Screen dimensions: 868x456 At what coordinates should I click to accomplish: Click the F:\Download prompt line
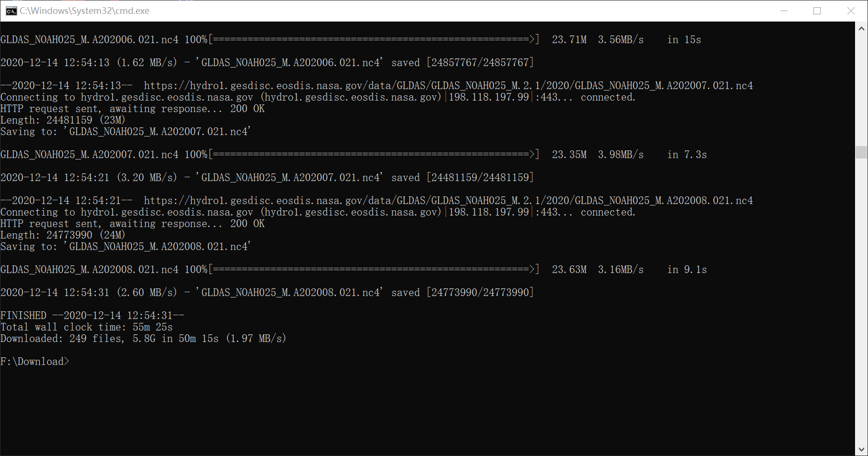(34, 361)
